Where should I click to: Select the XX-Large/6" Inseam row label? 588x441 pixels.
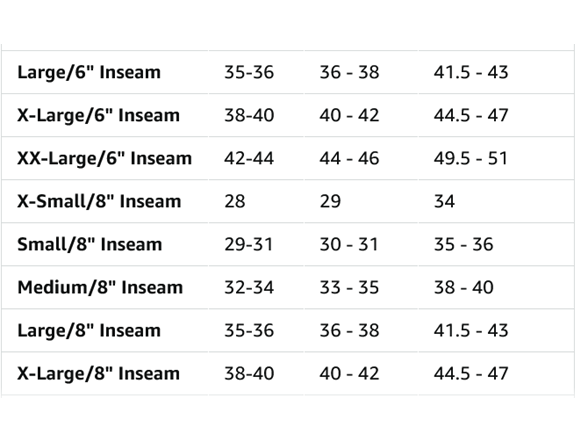104,158
